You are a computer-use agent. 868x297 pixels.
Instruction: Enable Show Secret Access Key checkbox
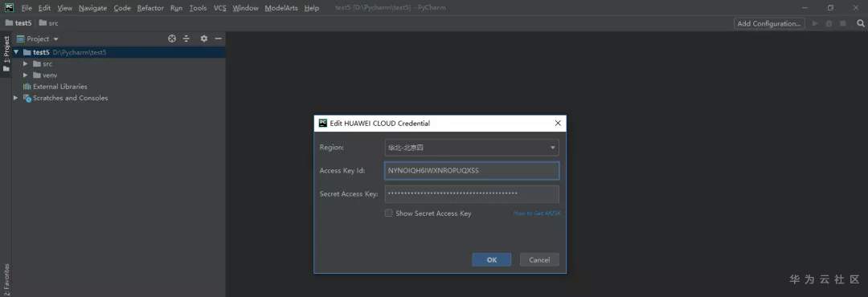pyautogui.click(x=389, y=213)
